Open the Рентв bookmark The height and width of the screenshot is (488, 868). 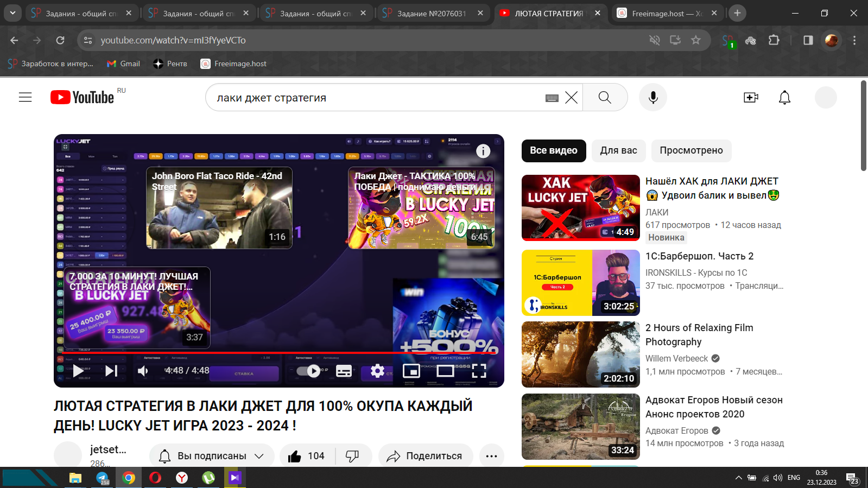[x=170, y=64]
